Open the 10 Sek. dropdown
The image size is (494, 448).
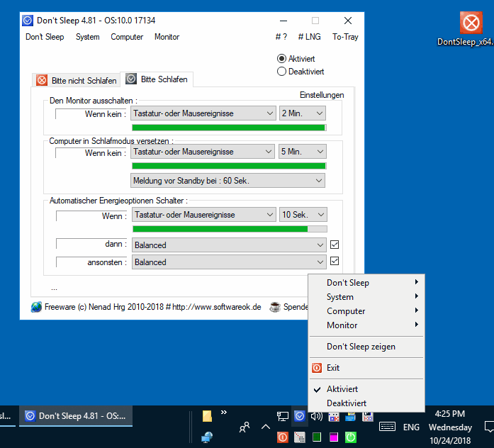(x=303, y=215)
